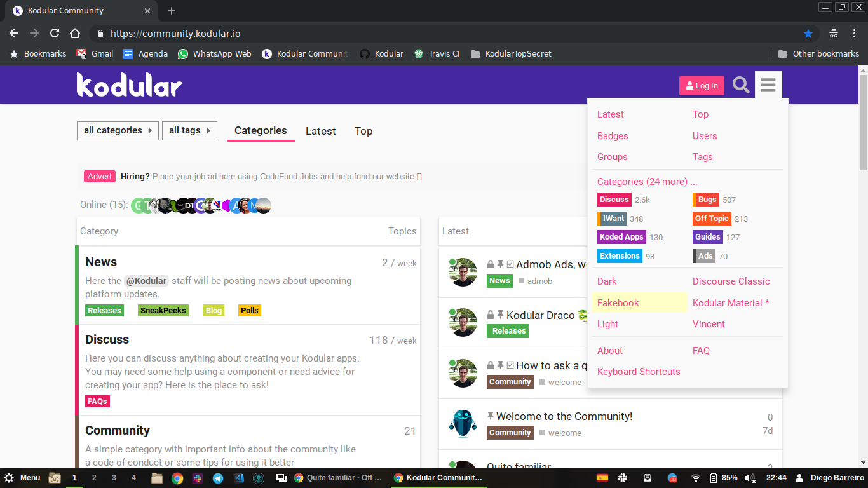Open the Welcome to the Community! topic
Screen dimensions: 868x488
pos(564,416)
